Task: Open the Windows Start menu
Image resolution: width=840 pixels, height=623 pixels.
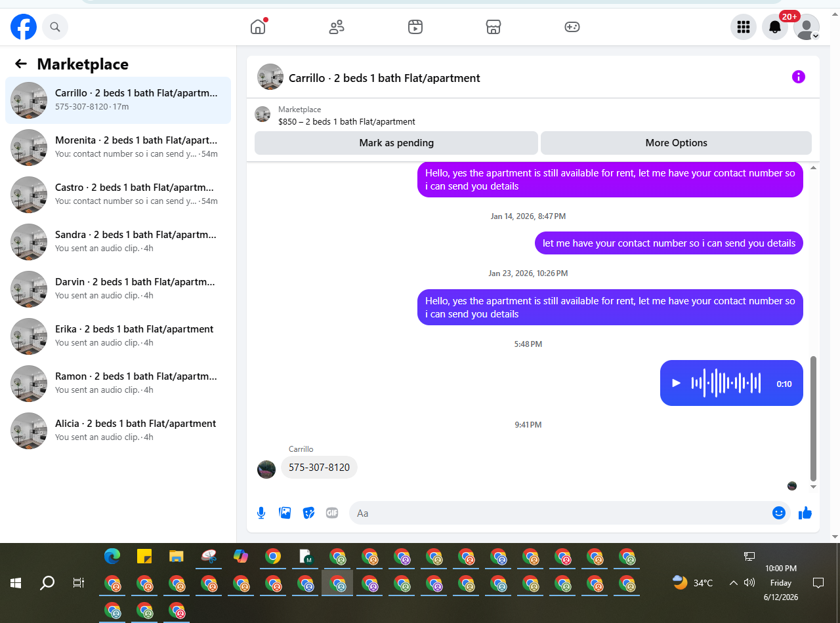Action: 16,582
